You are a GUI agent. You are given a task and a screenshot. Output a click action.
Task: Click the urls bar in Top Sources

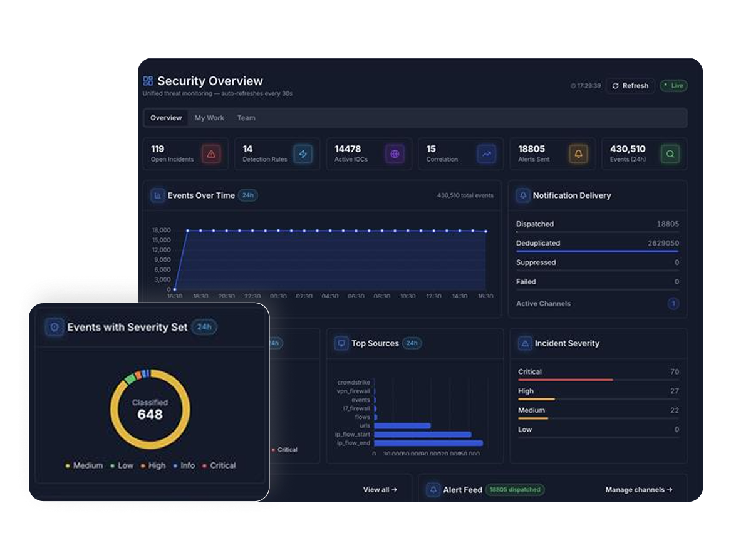pos(402,426)
